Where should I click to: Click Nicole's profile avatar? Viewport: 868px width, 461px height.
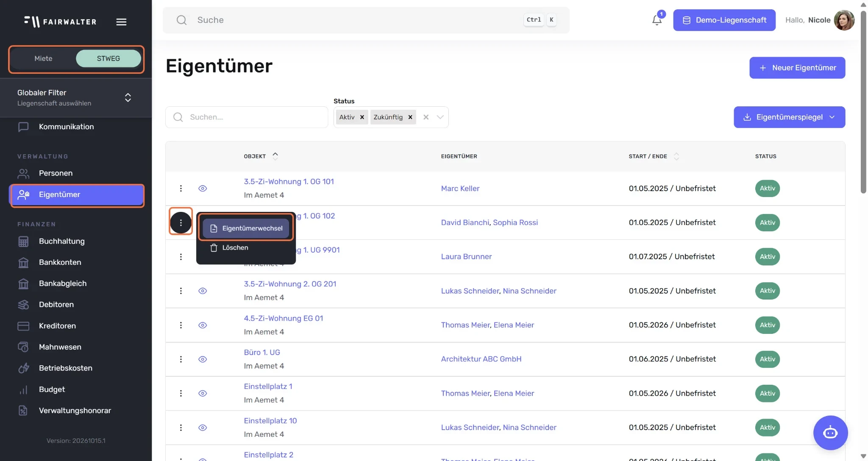844,20
